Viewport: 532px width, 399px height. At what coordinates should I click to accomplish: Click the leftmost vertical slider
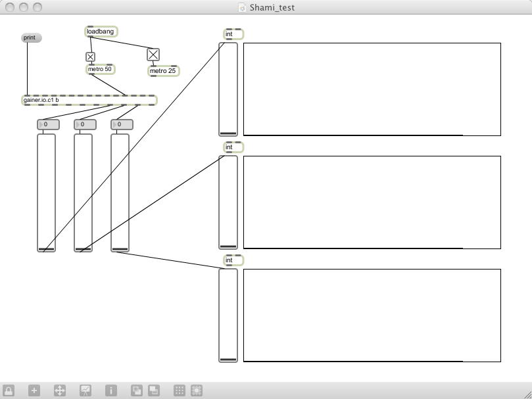[46, 193]
